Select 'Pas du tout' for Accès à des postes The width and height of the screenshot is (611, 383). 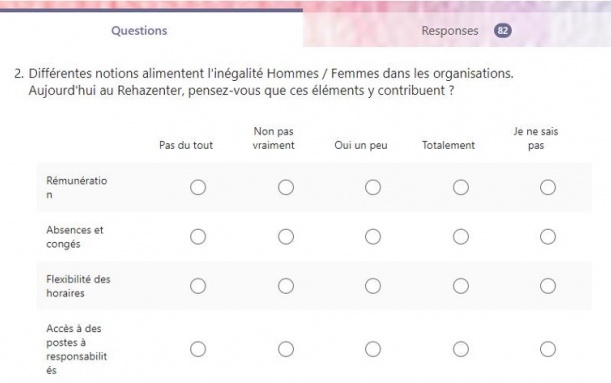pyautogui.click(x=198, y=349)
